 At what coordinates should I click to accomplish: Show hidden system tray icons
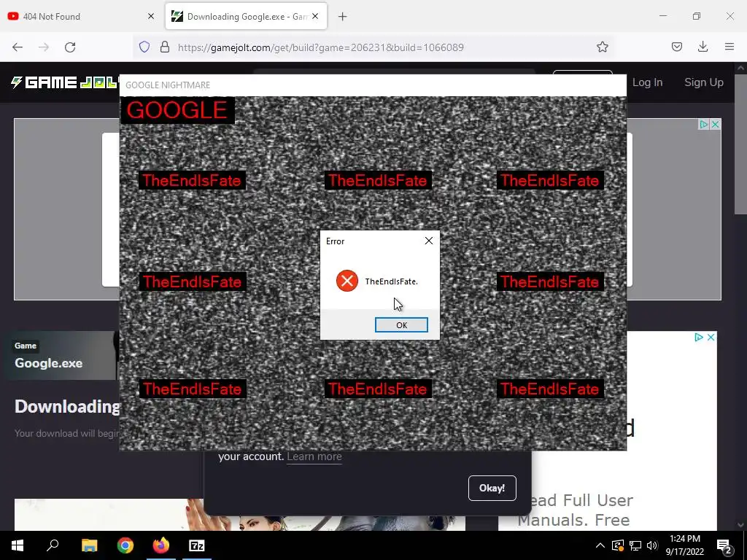click(600, 545)
